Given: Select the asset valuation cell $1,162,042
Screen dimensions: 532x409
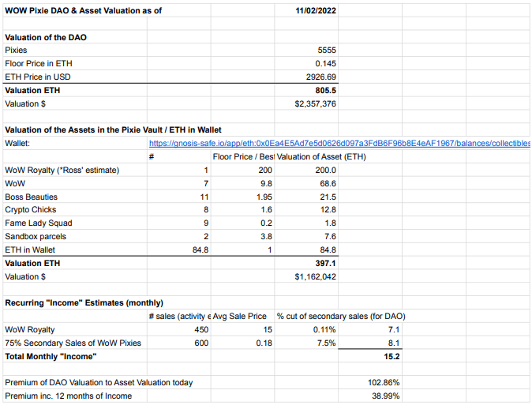Looking at the screenshot, I should tap(315, 276).
